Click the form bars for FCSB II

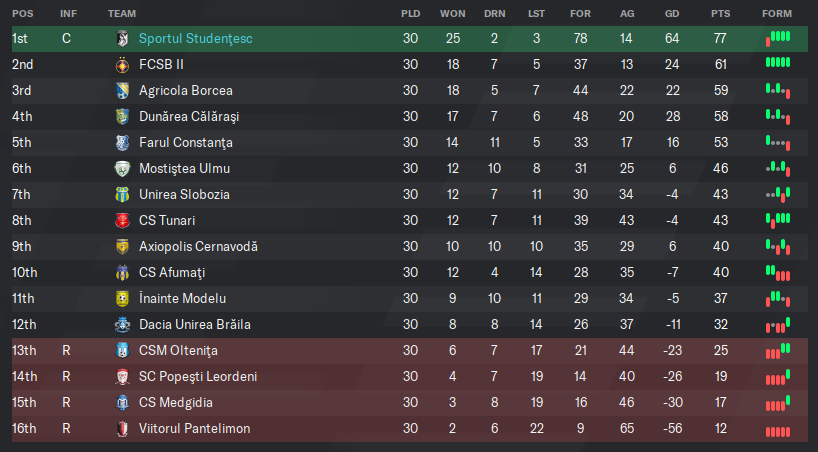[778, 63]
